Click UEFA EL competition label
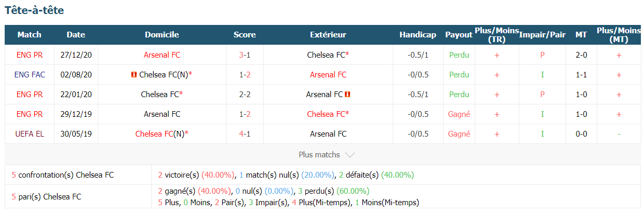Viewport: 644px width, 214px height. (x=30, y=134)
